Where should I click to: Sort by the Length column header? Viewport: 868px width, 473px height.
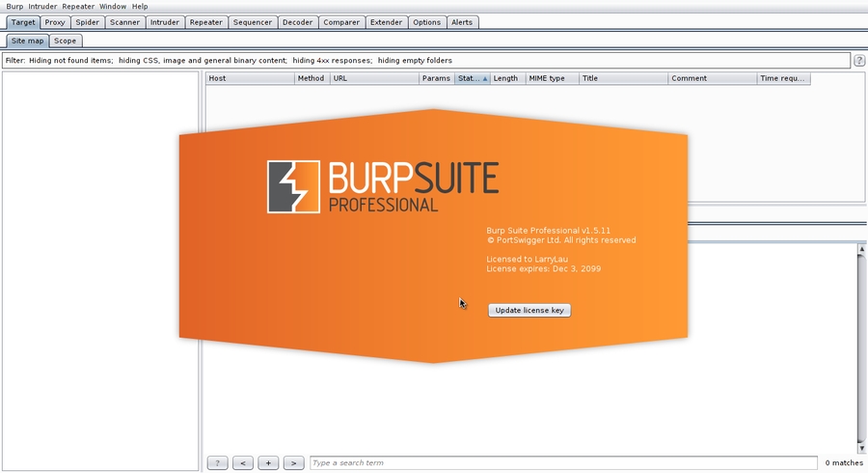tap(507, 78)
